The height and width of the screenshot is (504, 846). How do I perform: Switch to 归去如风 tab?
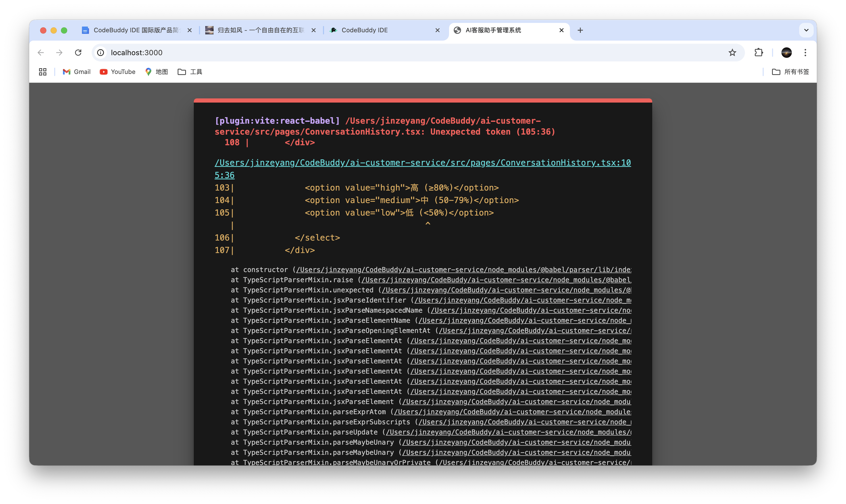[x=260, y=30]
